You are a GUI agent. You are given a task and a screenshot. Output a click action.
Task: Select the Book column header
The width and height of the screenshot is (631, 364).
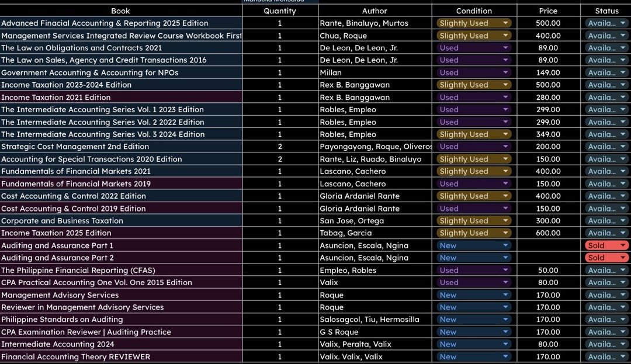click(121, 11)
